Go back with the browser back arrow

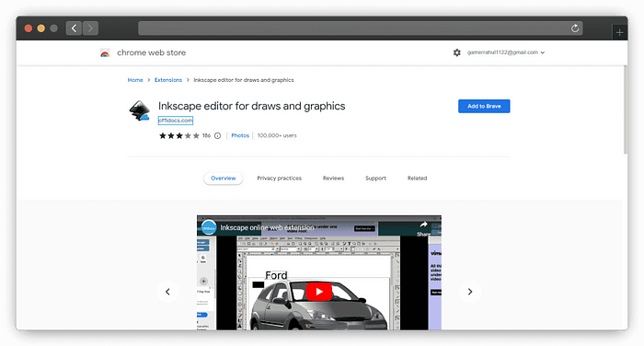point(74,29)
